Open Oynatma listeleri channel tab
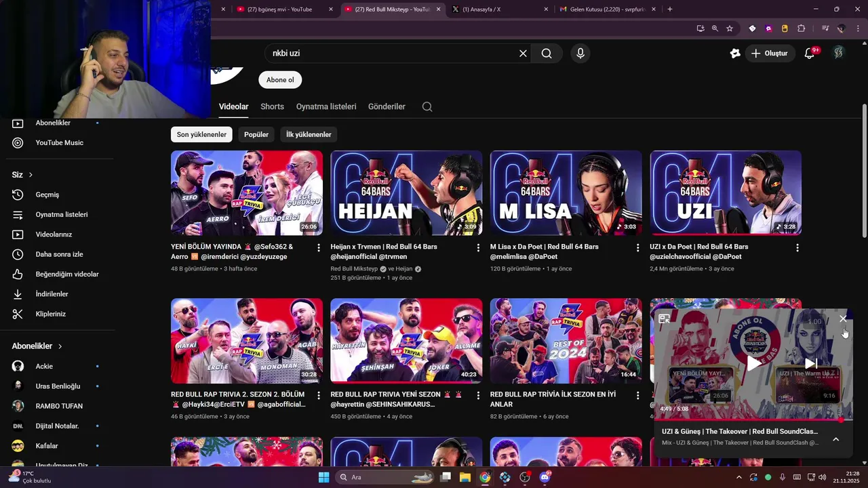This screenshot has width=868, height=488. pos(326,106)
